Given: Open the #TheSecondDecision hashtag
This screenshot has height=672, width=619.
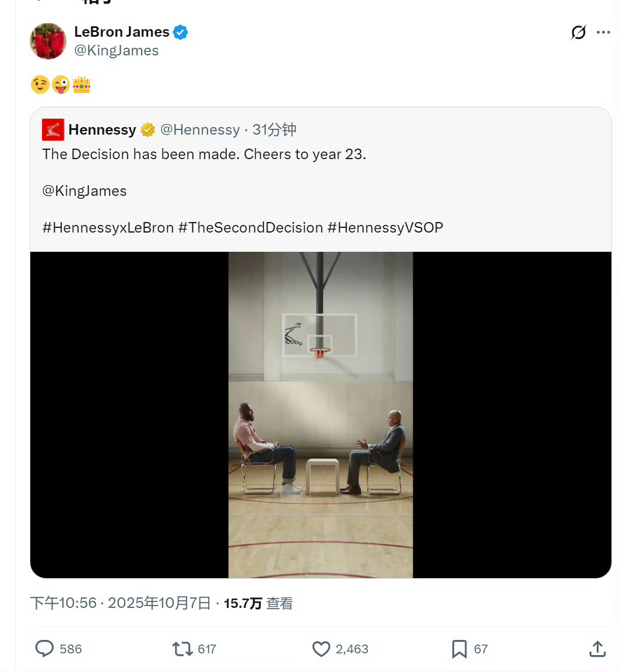Looking at the screenshot, I should coord(251,227).
